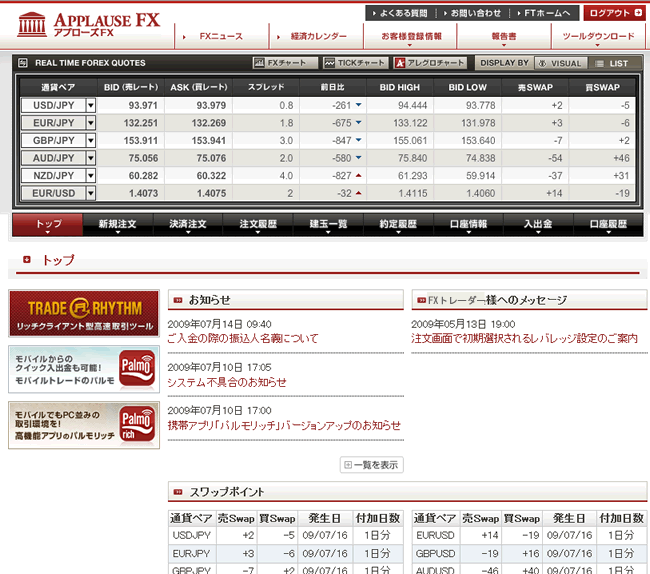Open the EUR/USD currency pair dropdown
Screen dimensions: 650x574
coord(91,194)
